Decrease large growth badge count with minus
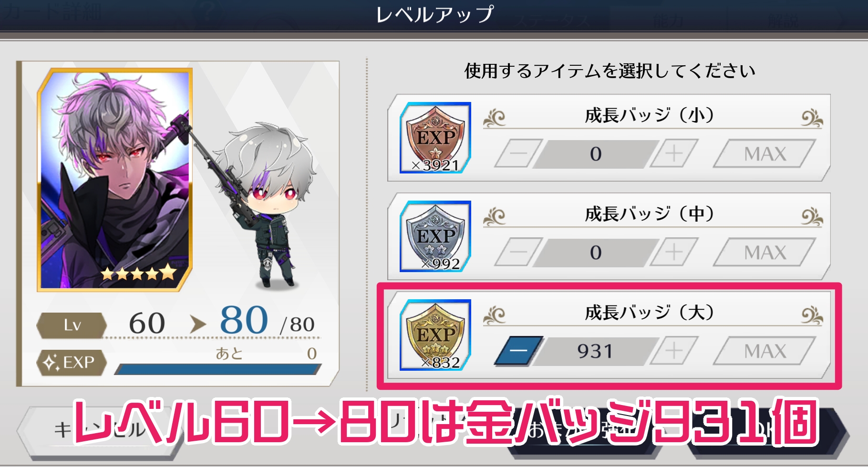Screen dimensions: 868x467 tap(518, 351)
